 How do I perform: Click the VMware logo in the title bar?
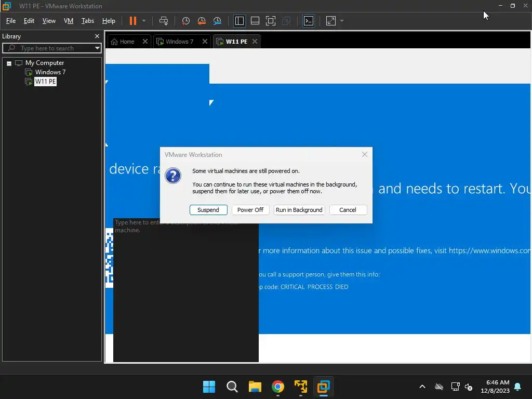[x=6, y=6]
